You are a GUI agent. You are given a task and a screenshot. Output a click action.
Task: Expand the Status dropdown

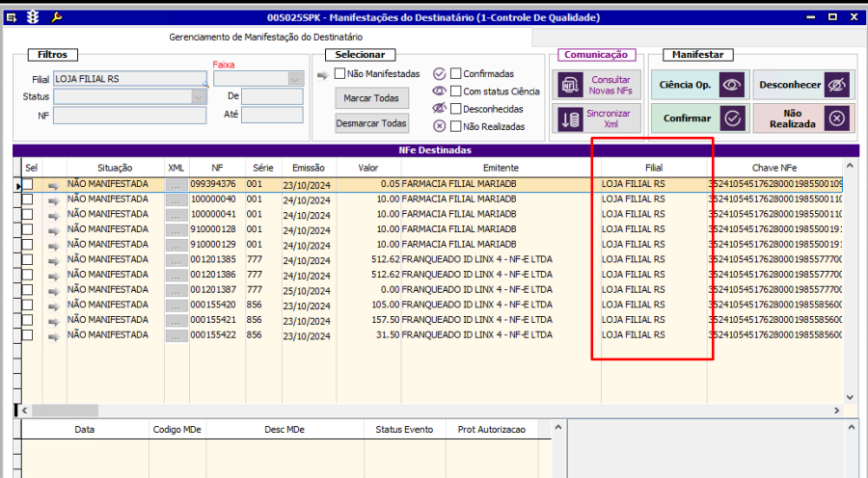[199, 96]
